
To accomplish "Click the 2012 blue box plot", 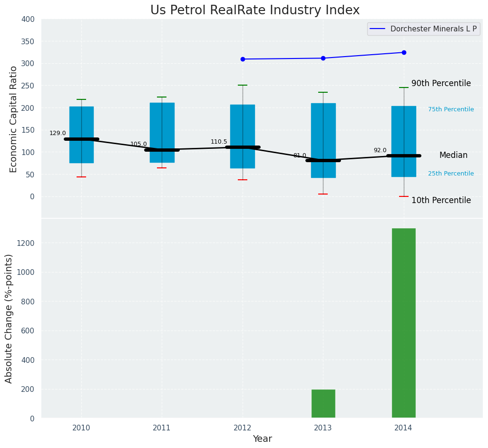I will click(243, 124).
